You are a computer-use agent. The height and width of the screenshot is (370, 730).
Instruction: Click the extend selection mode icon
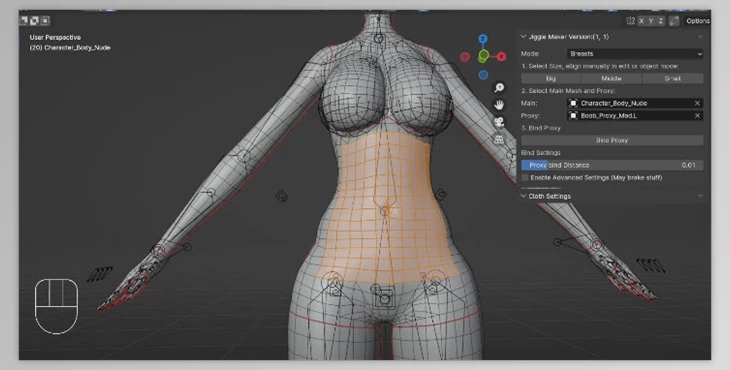[x=34, y=21]
